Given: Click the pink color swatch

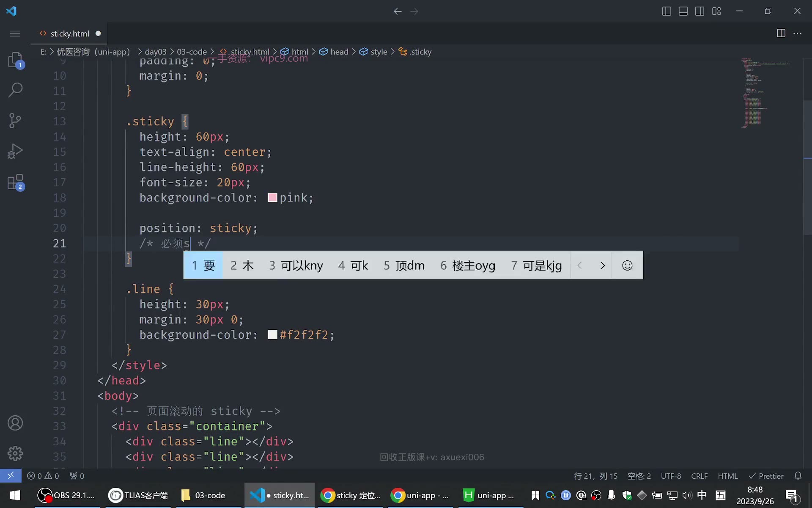Looking at the screenshot, I should (x=272, y=197).
